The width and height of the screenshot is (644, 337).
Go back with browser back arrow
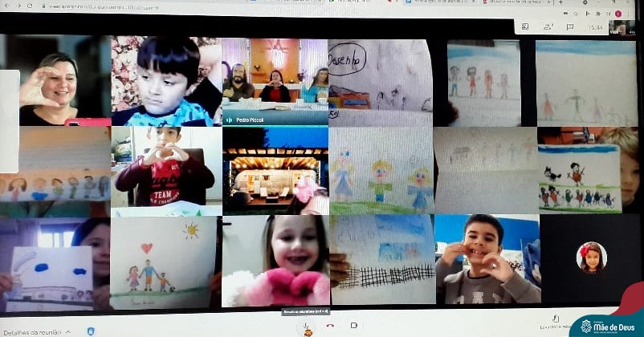click(7, 6)
